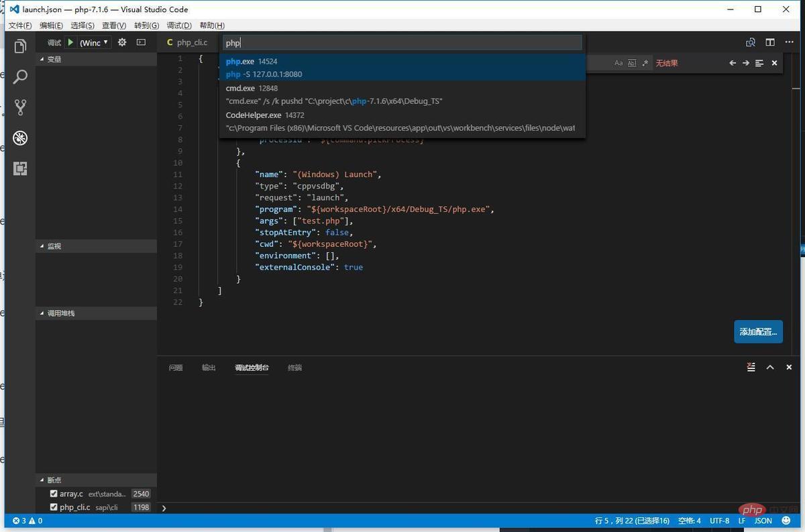Uncheck the php_cli.c breakpoint
The width and height of the screenshot is (805, 532).
coord(54,507)
